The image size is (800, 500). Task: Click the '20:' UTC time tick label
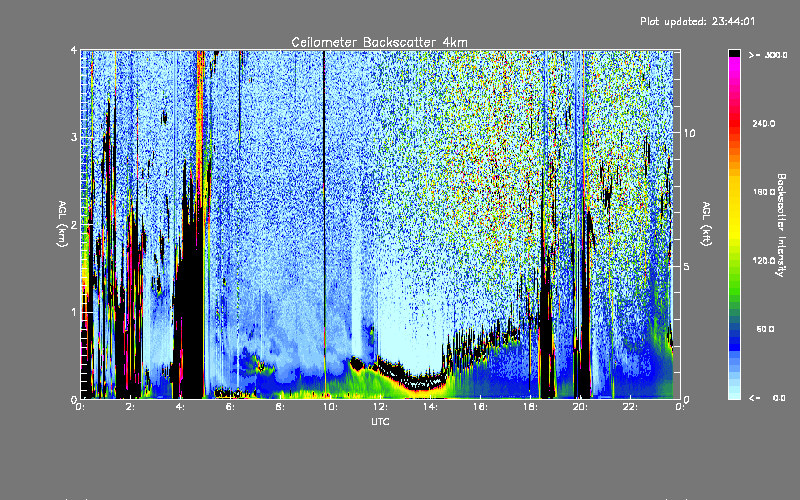pos(580,407)
